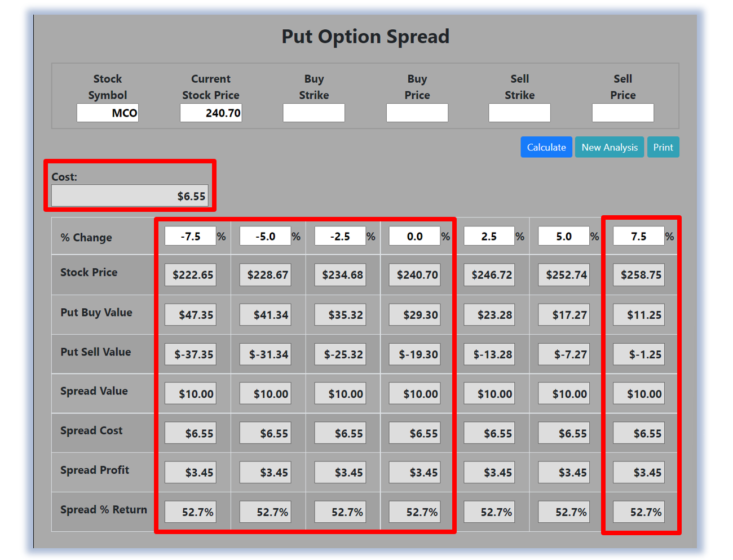Click the Stock Symbol field containing MCO

tap(108, 113)
